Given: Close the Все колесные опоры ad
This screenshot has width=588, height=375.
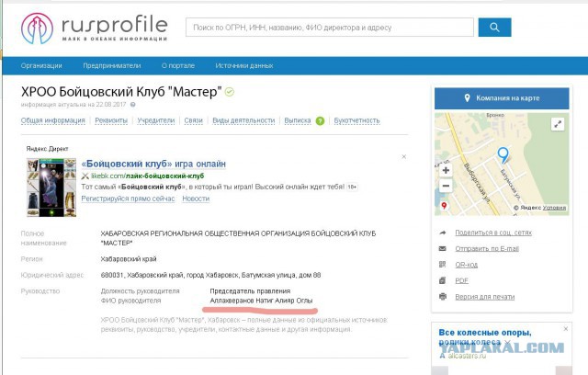Looking at the screenshot, I should click(566, 329).
